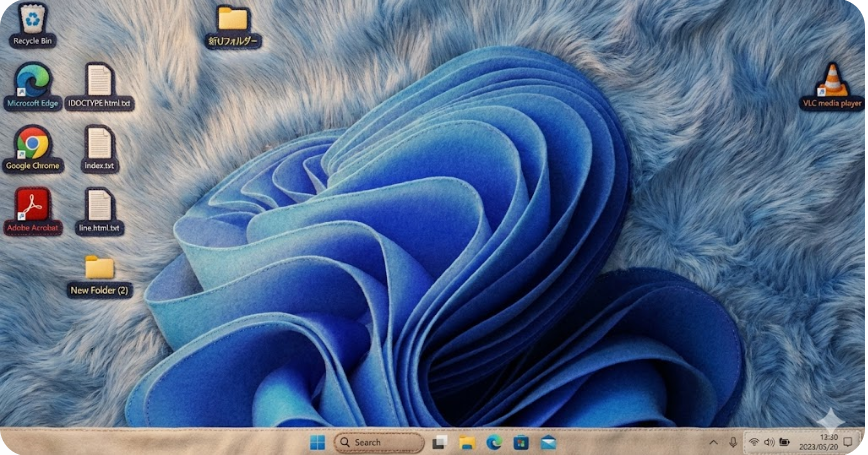Open Task View from the taskbar
Image resolution: width=868 pixels, height=455 pixels.
coord(440,442)
